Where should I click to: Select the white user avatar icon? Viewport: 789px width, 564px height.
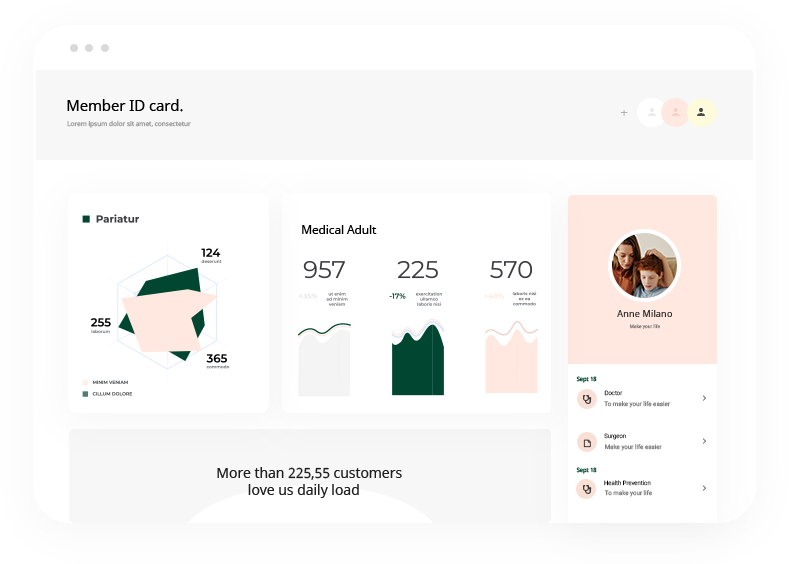pos(651,113)
